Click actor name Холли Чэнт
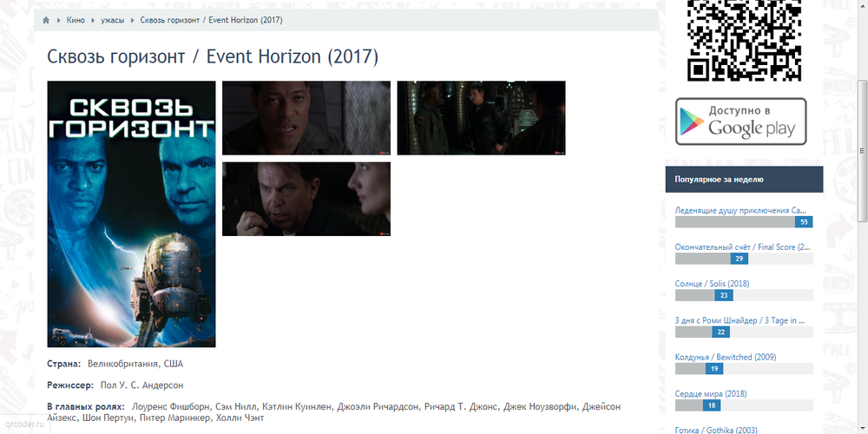This screenshot has height=434, width=868. click(x=240, y=418)
